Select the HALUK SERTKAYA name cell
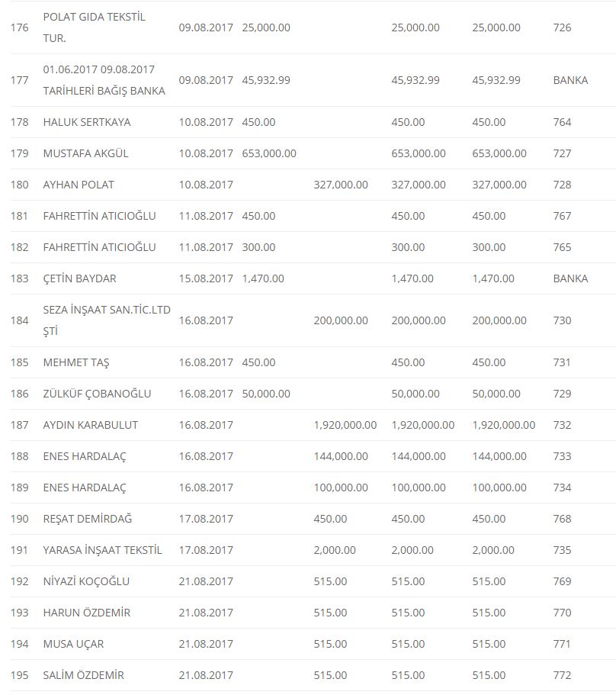The height and width of the screenshot is (695, 616). tap(87, 122)
